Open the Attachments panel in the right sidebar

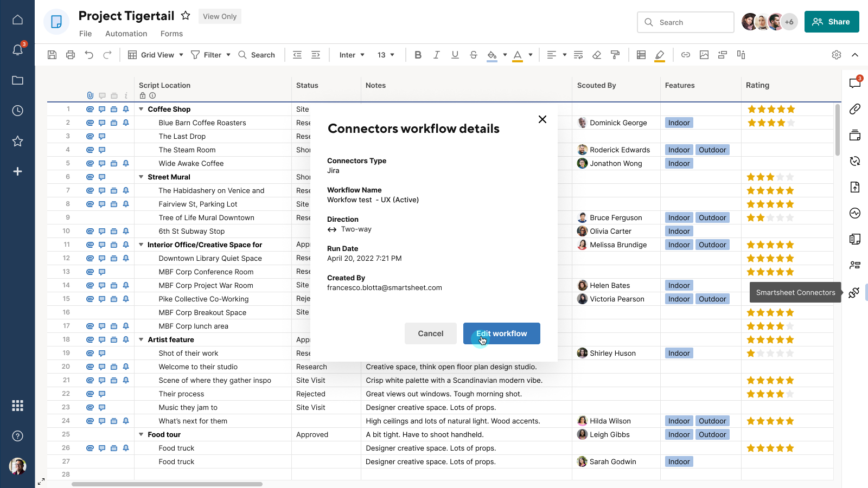tap(855, 109)
